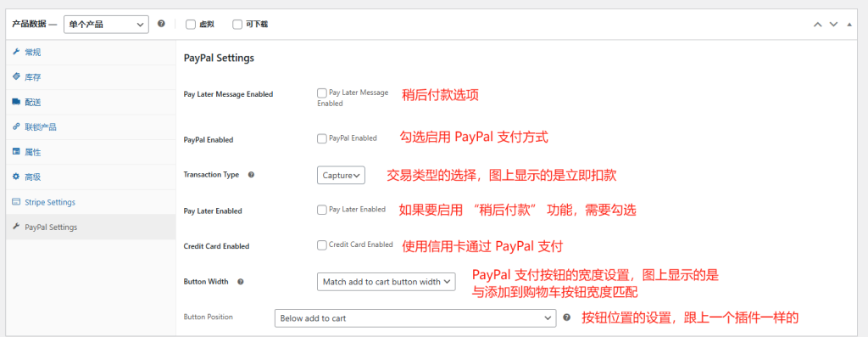This screenshot has width=868, height=337.
Task: Click the bold Pay Later Enabled field label
Action: pyautogui.click(x=213, y=211)
